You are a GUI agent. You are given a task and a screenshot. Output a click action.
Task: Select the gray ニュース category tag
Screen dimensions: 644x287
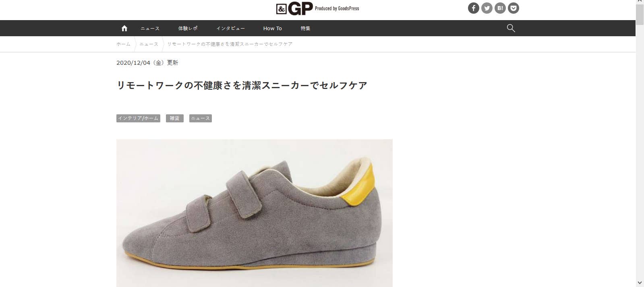[201, 118]
